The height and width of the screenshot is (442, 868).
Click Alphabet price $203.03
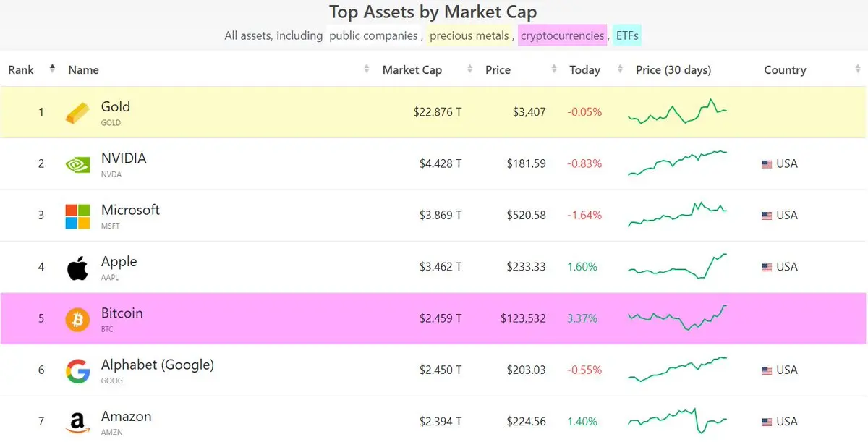coord(527,370)
